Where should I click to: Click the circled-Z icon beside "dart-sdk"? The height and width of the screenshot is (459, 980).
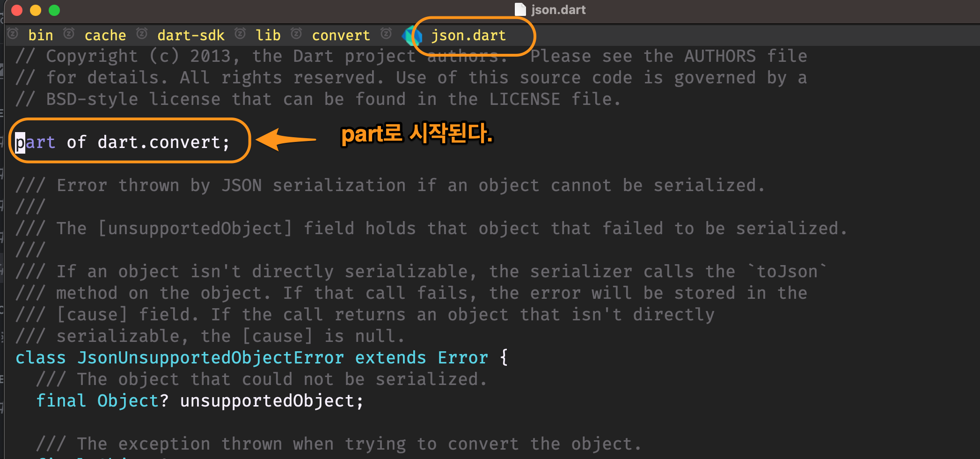tap(141, 34)
